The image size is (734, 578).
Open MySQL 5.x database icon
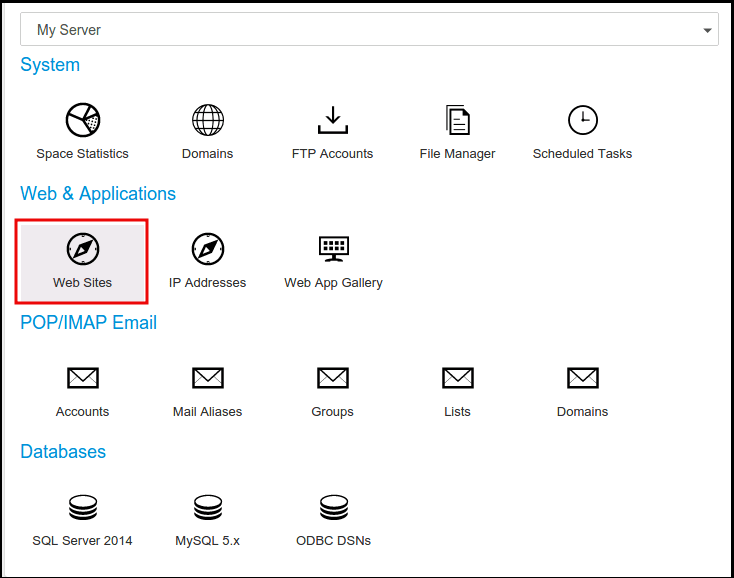pos(208,507)
